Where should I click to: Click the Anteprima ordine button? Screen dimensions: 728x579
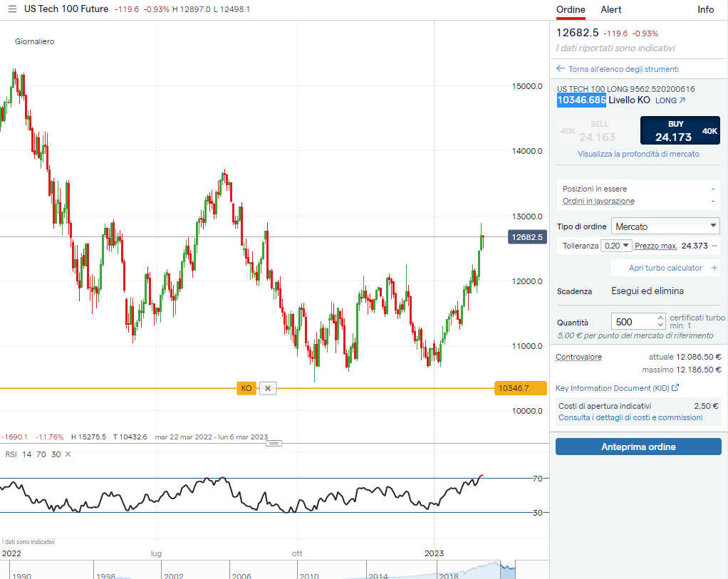(638, 447)
